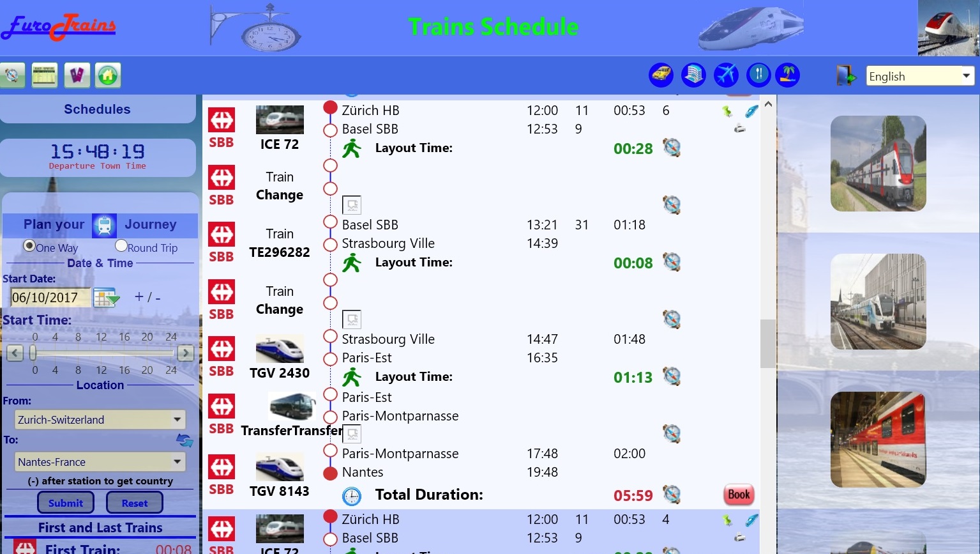Viewport: 980px width, 554px height.
Task: Click start time slider left arrow
Action: click(x=15, y=353)
